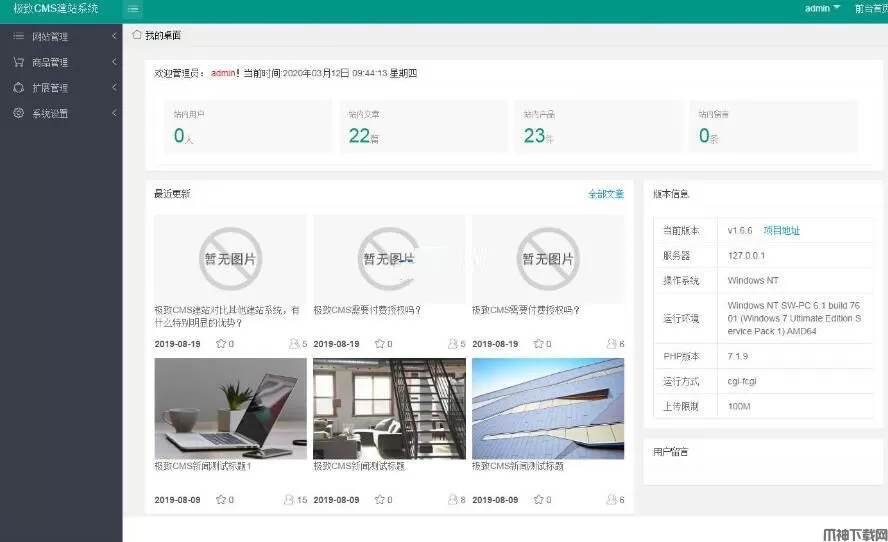Click the sidebar collapse hamburger icon in header
The height and width of the screenshot is (542, 888).
[x=134, y=9]
